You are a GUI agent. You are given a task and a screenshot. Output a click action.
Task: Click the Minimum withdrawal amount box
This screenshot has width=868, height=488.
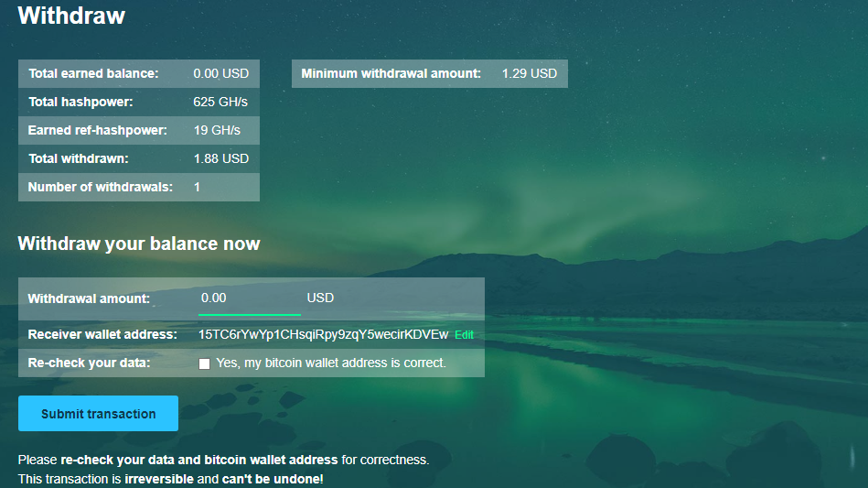click(x=430, y=73)
